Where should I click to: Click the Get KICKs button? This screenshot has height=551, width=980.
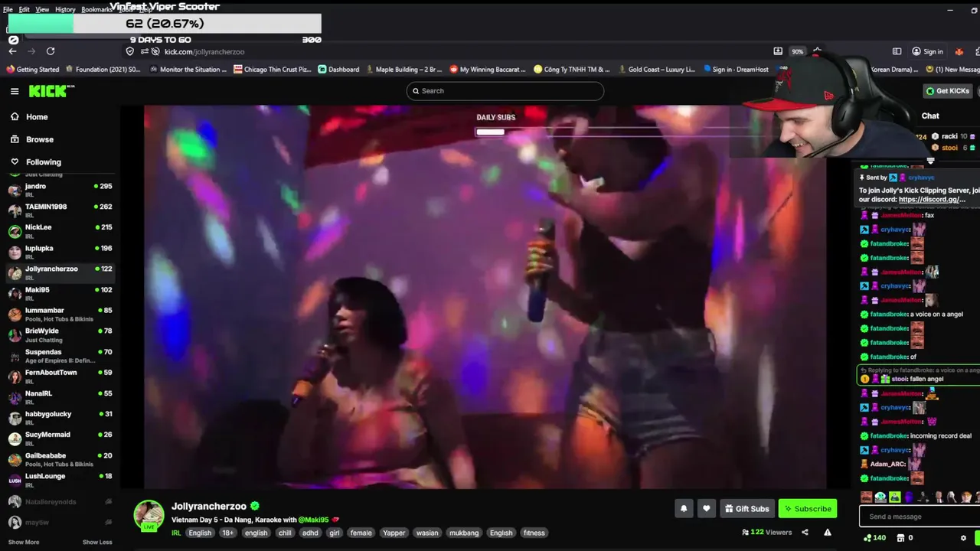pos(948,91)
